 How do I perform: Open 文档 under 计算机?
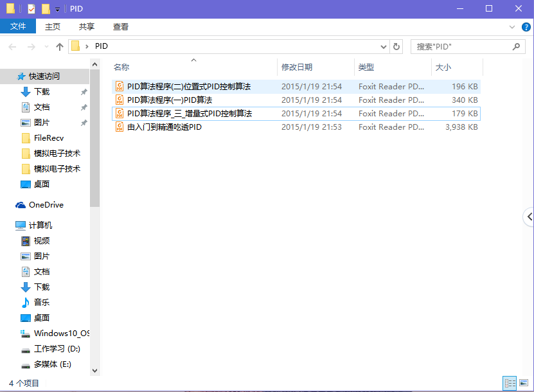(42, 271)
